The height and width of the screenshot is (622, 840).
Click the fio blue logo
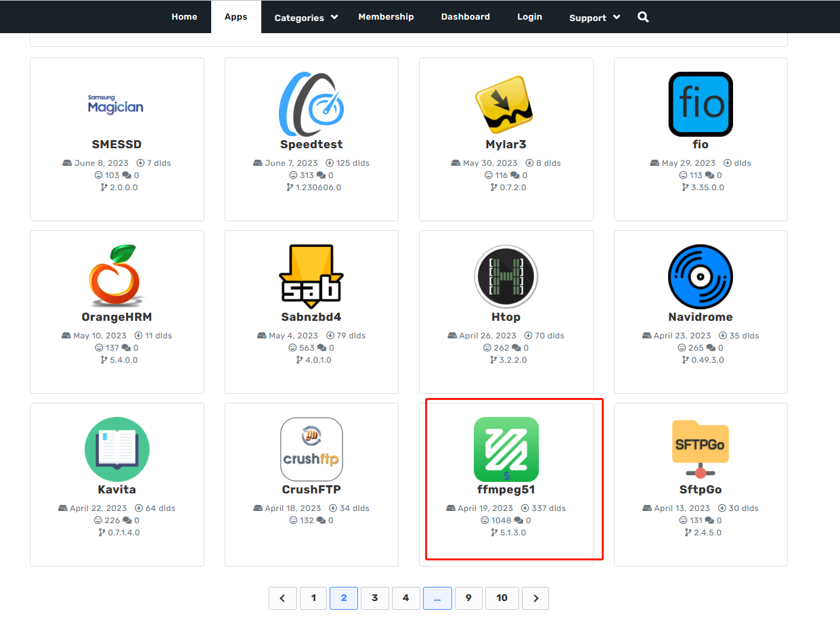click(701, 104)
